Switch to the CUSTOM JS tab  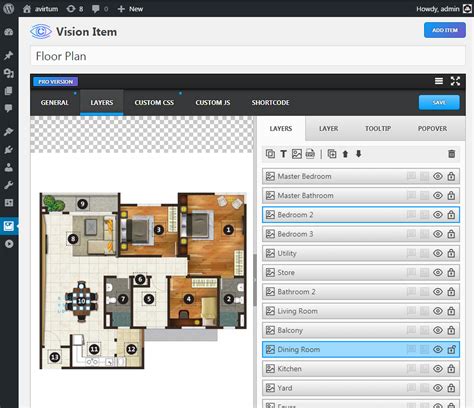click(213, 103)
